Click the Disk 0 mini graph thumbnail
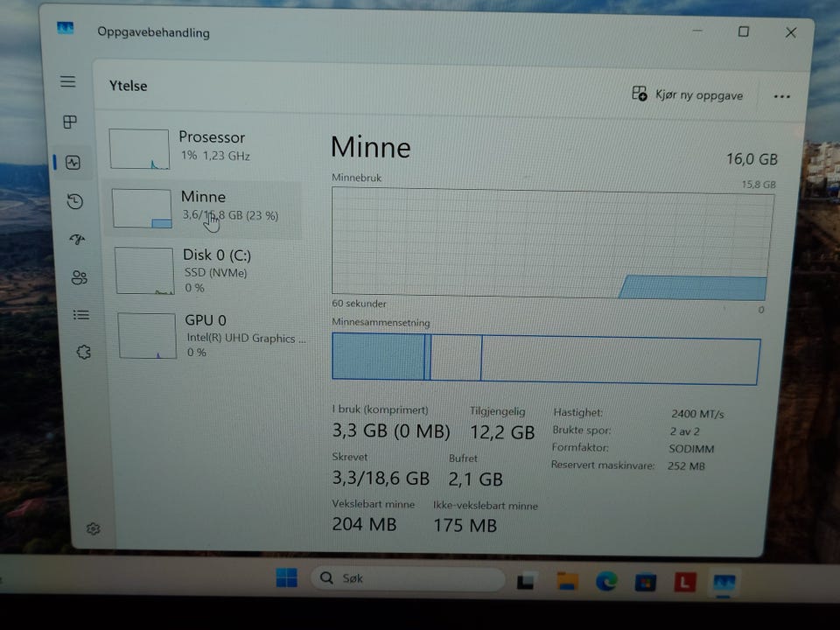Viewport: 840px width, 630px height. [x=144, y=270]
